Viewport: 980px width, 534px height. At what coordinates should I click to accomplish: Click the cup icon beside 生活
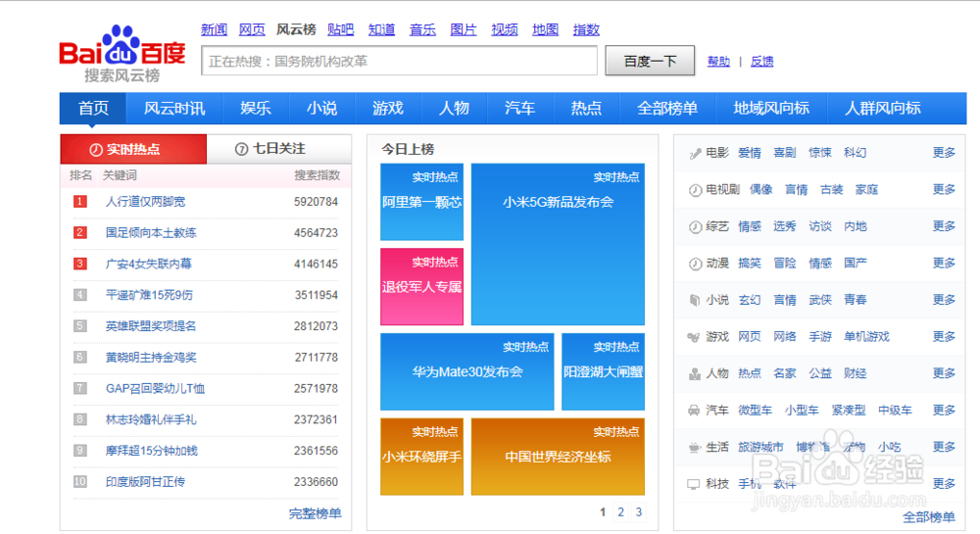694,447
